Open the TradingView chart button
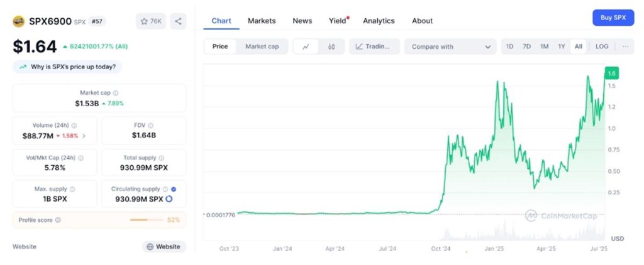The image size is (644, 265). tap(374, 46)
